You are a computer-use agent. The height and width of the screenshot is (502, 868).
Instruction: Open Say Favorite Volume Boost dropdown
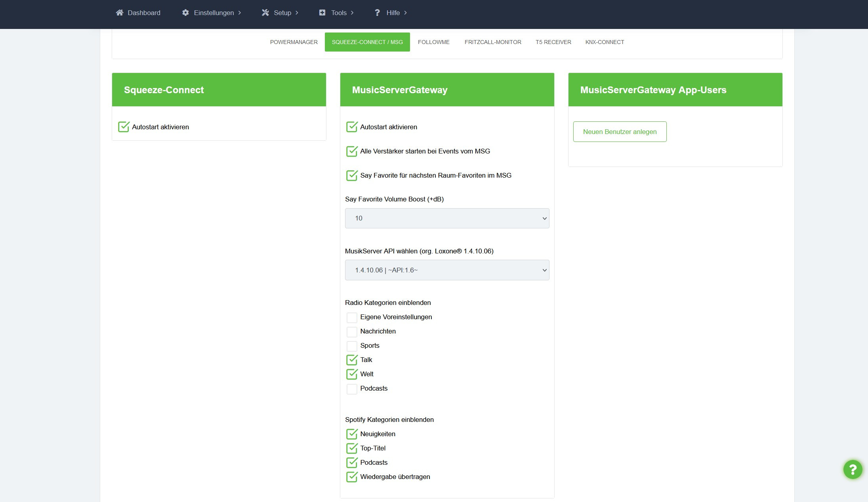[x=447, y=218]
